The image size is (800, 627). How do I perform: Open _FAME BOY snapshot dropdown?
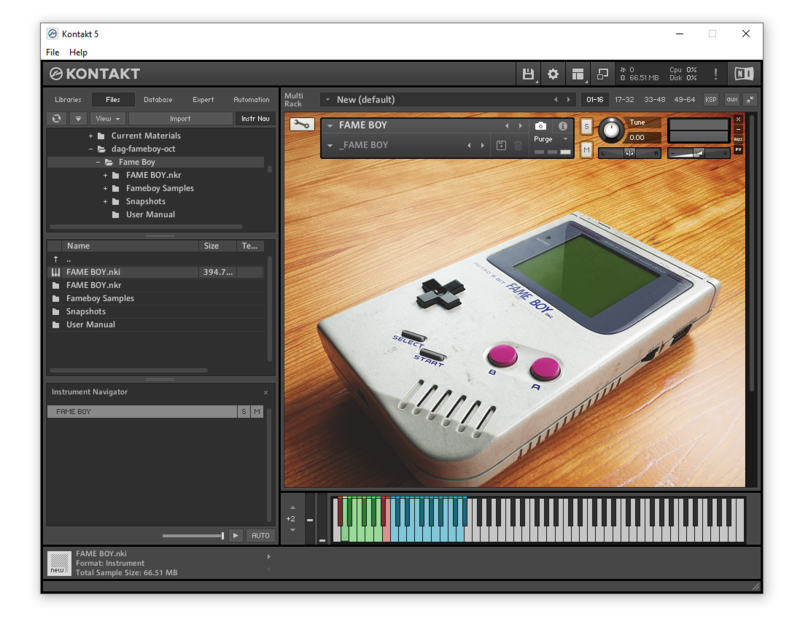coord(330,145)
